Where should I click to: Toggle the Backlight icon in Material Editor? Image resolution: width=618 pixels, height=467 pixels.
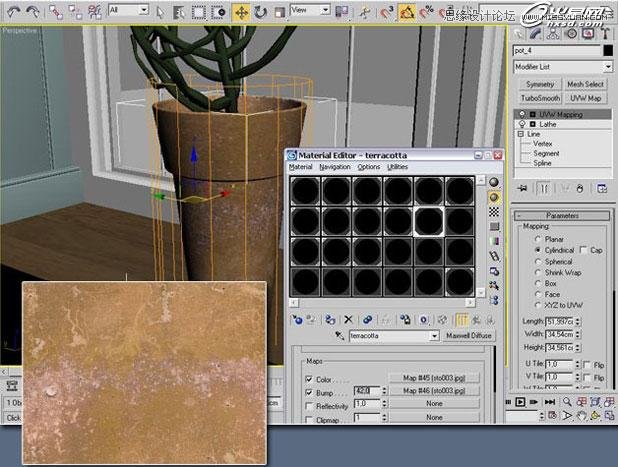495,198
